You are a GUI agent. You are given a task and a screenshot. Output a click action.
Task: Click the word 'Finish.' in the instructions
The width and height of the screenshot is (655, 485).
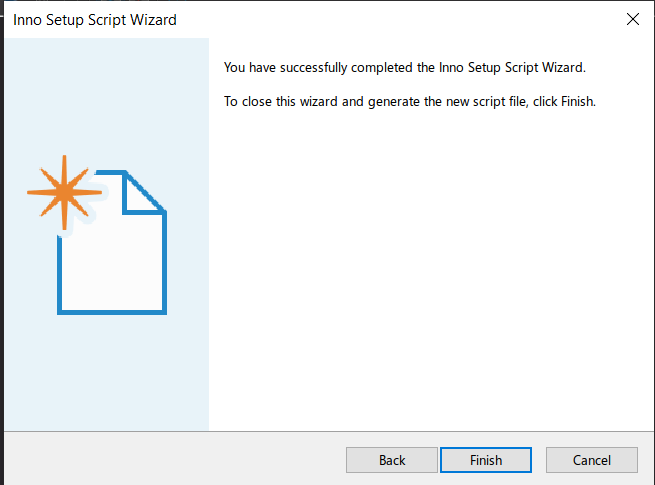click(578, 102)
